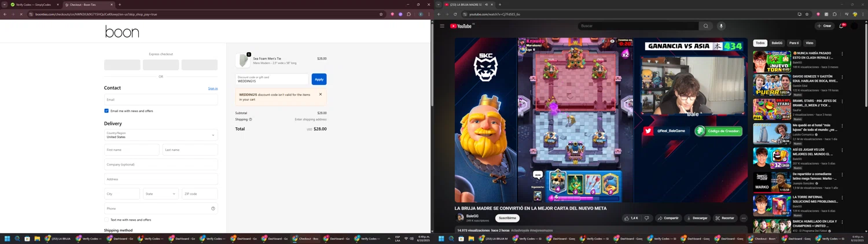
Task: Like the video with thumbs up
Action: (x=631, y=218)
